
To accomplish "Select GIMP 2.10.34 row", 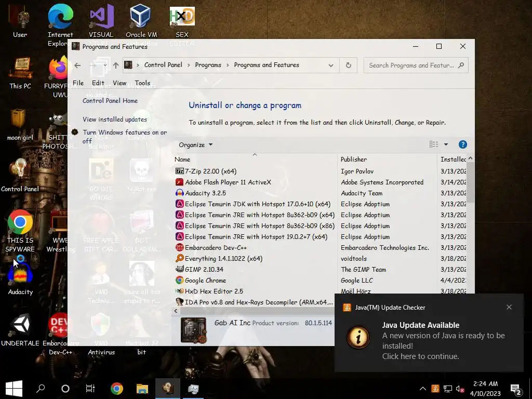I will point(320,270).
